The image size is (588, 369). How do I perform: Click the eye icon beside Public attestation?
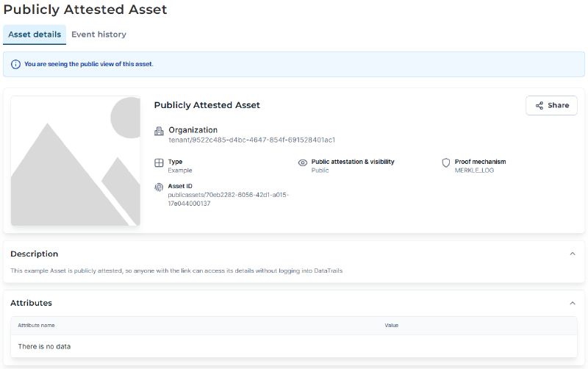[x=302, y=162]
